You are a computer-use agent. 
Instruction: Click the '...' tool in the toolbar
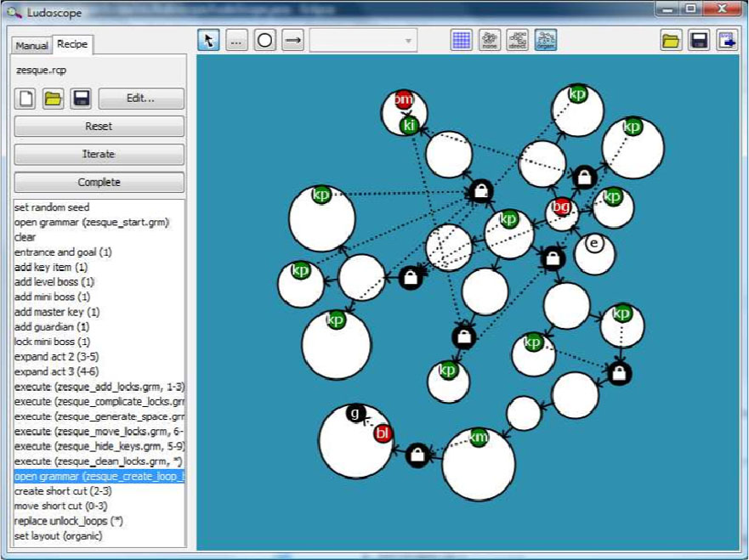coord(235,38)
